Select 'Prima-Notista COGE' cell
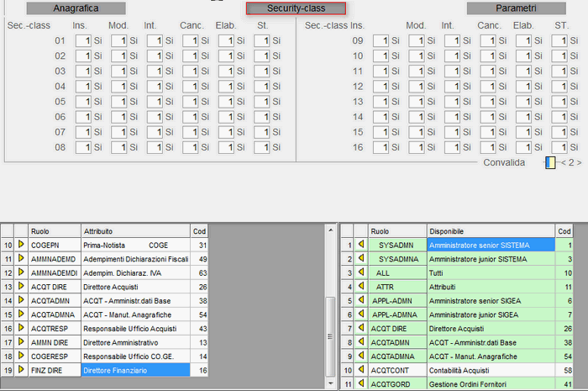The width and height of the screenshot is (588, 391). coord(135,245)
